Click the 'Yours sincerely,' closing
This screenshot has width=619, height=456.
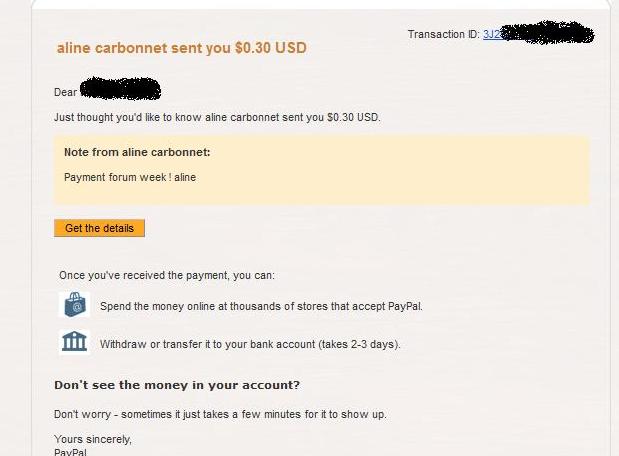pos(93,439)
